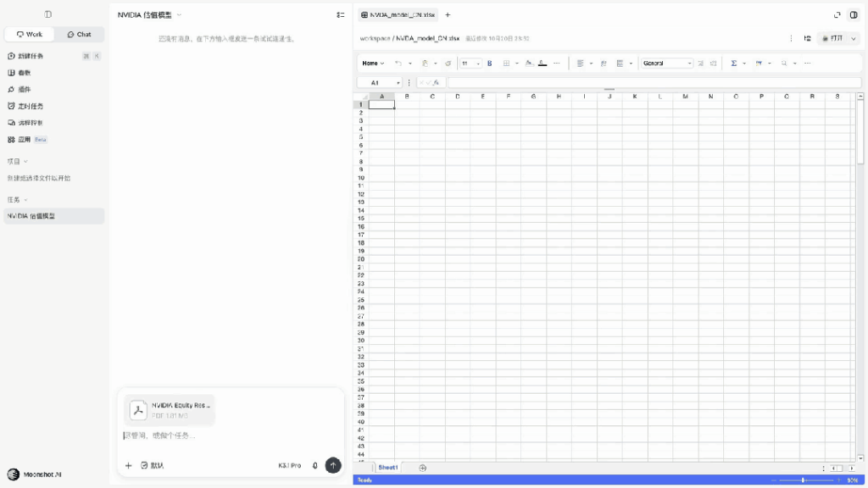Screen dimensions: 868x488
Task: Send the message with the arrow button
Action: pyautogui.click(x=332, y=465)
